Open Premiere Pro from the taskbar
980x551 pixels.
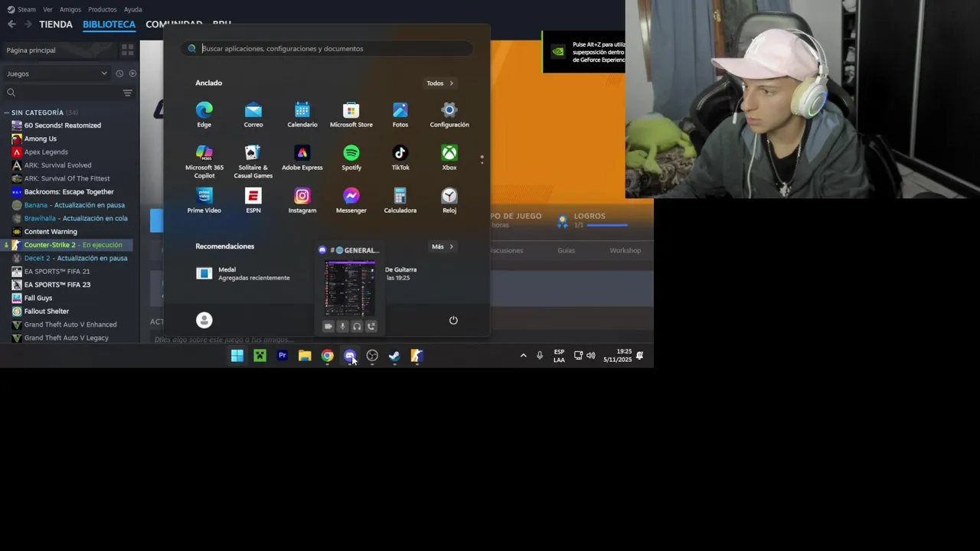point(283,355)
